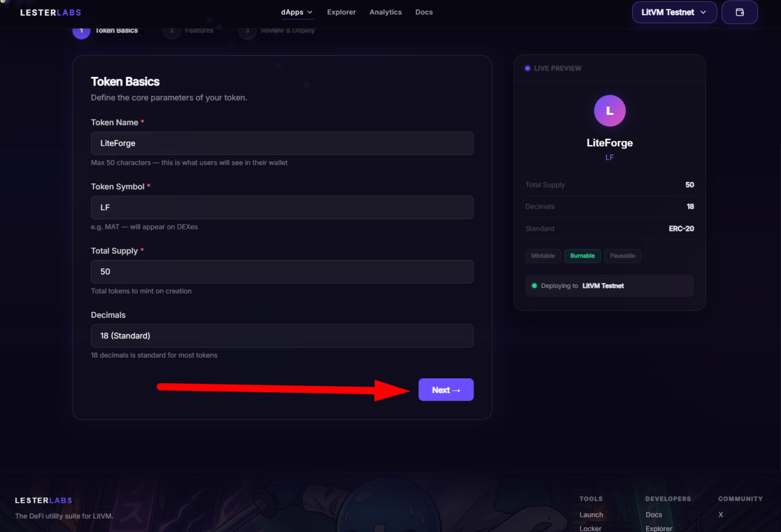Screen dimensions: 781x532
Task: Toggle the Burnable feature badge
Action: pyautogui.click(x=582, y=256)
